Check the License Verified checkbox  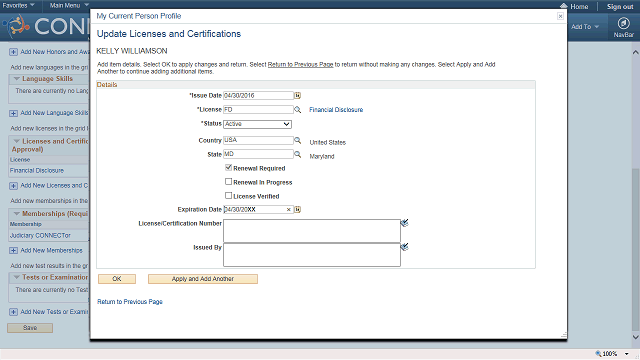(229, 196)
